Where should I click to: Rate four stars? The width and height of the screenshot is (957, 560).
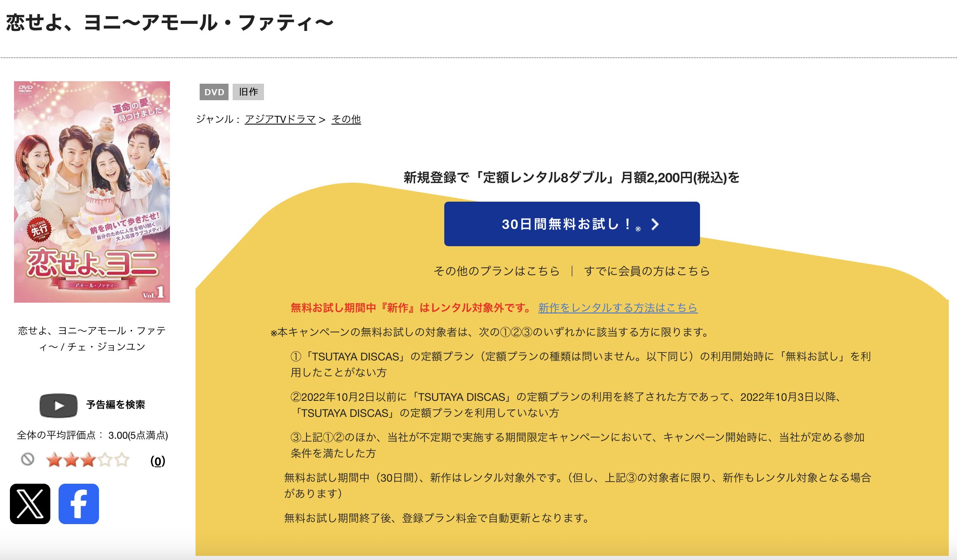[105, 460]
